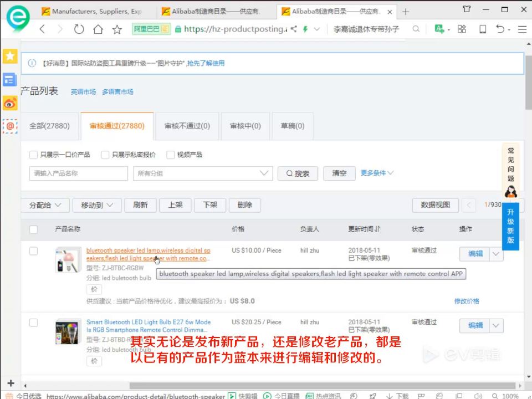Open the browser home page icon
The height and width of the screenshot is (399, 532).
(98, 29)
